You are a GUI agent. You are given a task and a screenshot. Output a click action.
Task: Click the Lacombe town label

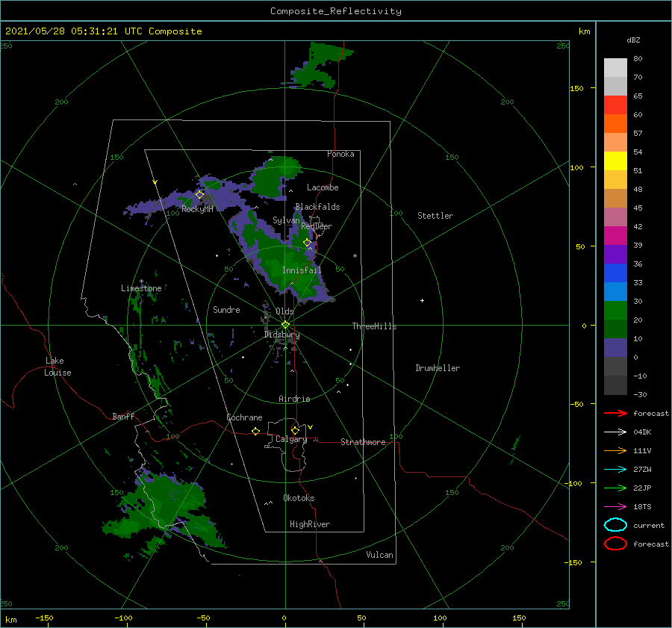coord(323,187)
